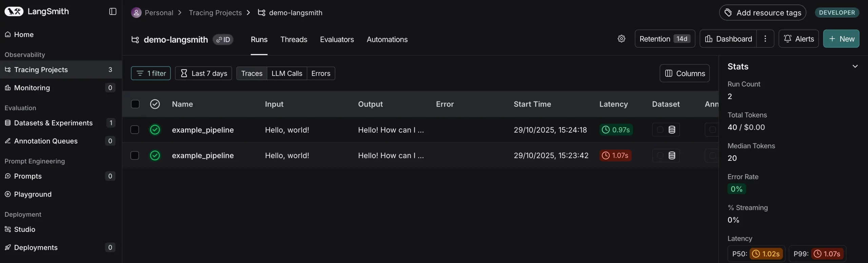Open the Alerts button
The image size is (868, 263).
(798, 39)
